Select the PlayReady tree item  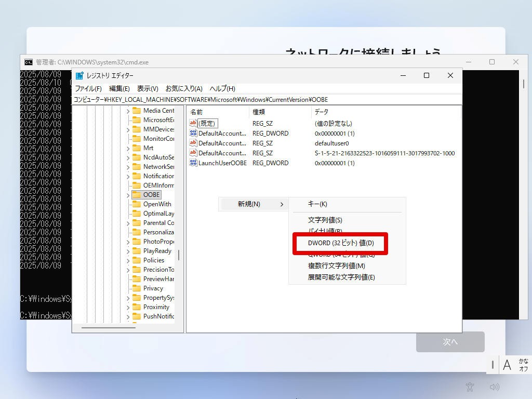[157, 251]
